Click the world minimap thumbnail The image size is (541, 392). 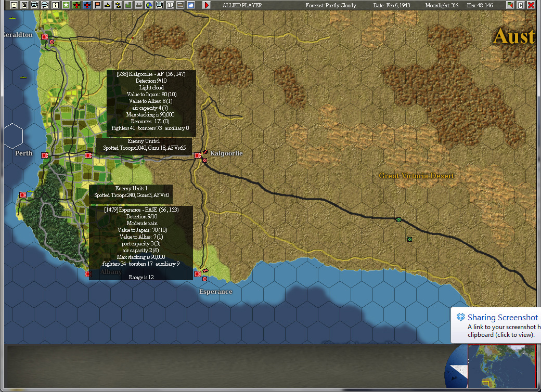pyautogui.click(x=502, y=366)
